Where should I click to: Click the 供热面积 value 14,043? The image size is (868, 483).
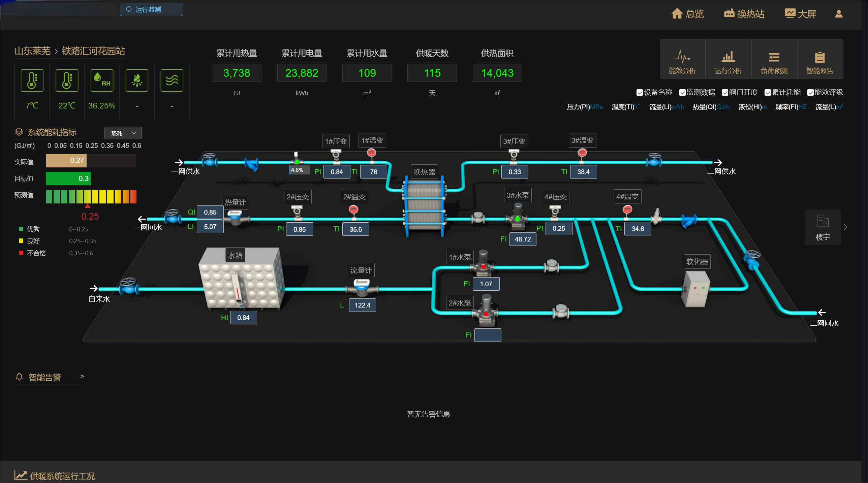[497, 73]
